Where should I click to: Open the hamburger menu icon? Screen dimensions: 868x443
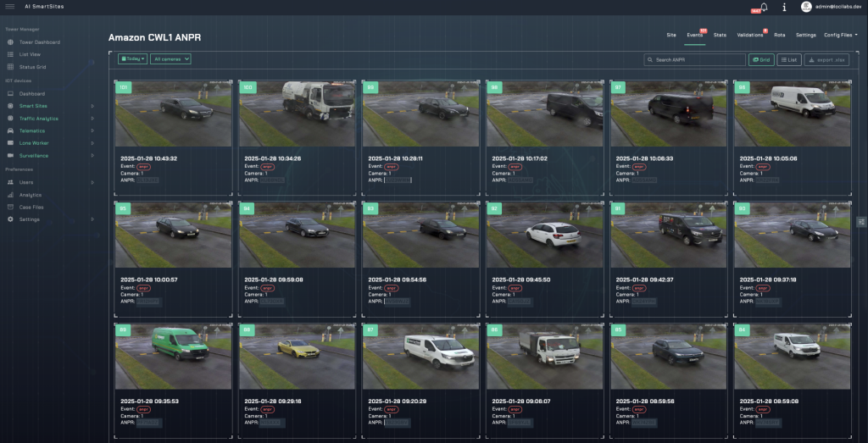pos(9,7)
